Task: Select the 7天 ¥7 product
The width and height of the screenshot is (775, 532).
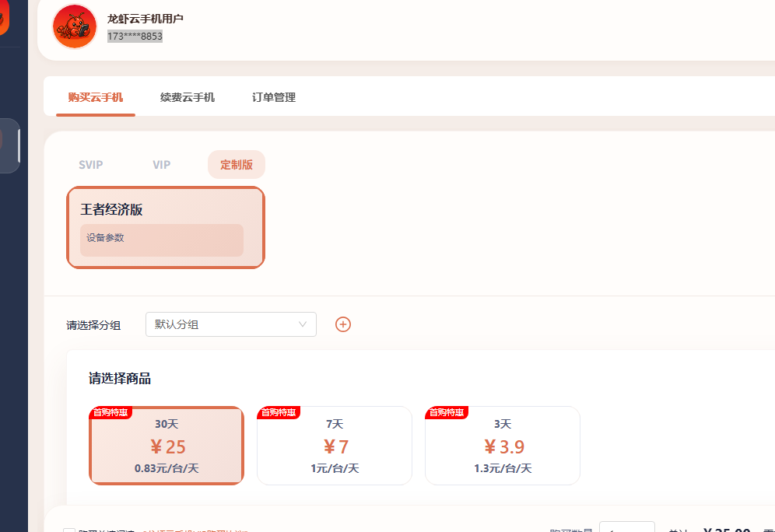Action: coord(335,446)
